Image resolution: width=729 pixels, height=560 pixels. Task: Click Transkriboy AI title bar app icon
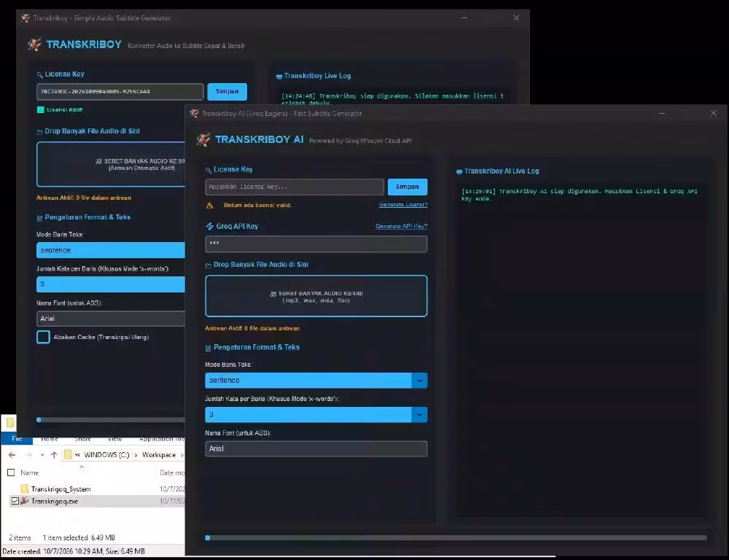(195, 113)
